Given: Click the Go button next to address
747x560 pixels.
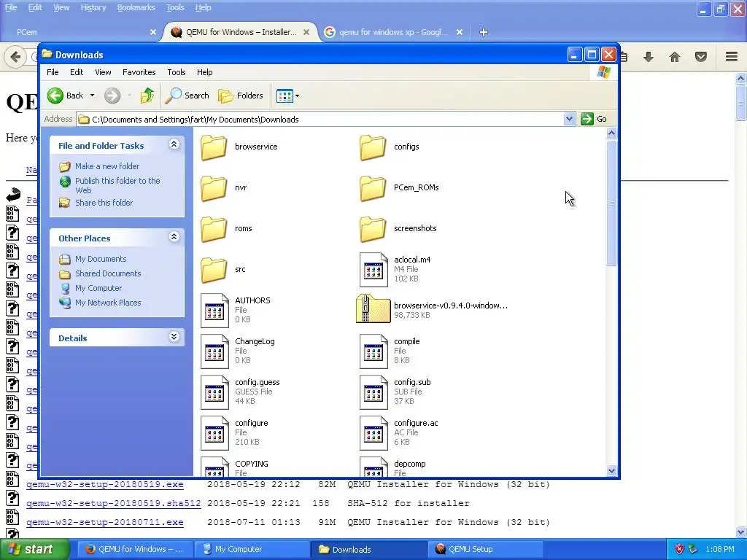Looking at the screenshot, I should point(594,119).
